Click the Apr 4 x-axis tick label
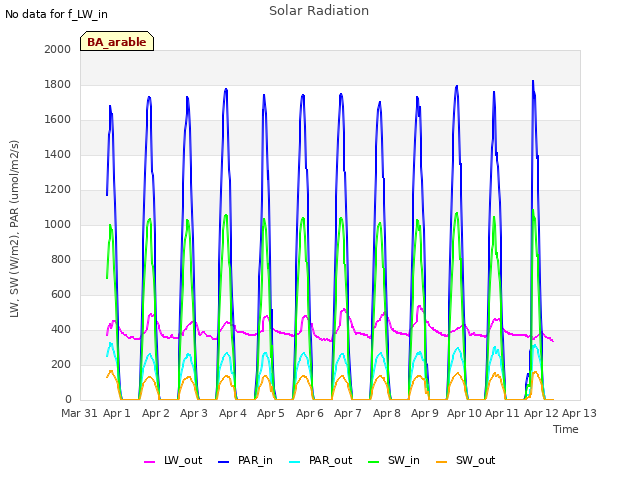The width and height of the screenshot is (640, 480). tap(233, 413)
